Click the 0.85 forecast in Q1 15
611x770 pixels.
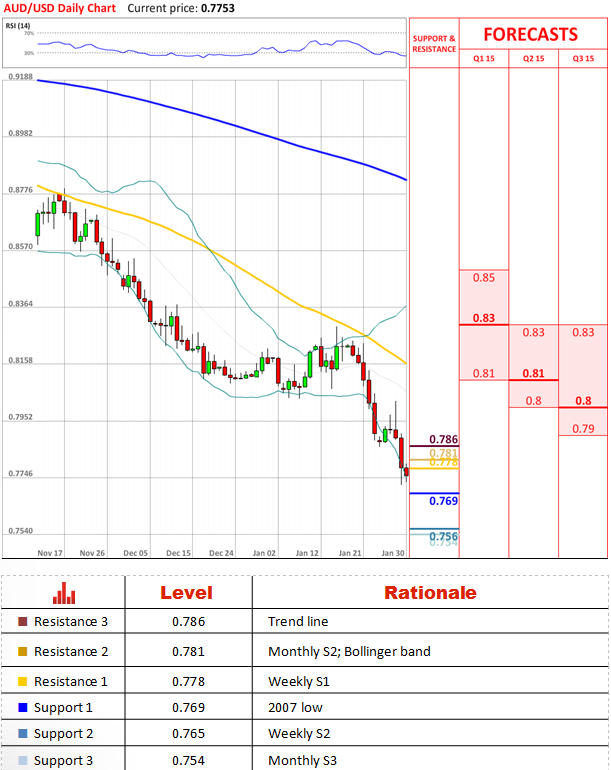(484, 278)
